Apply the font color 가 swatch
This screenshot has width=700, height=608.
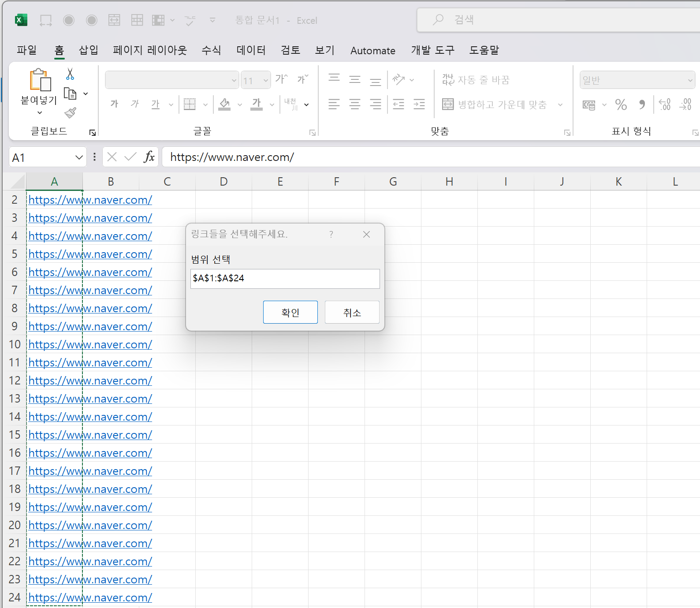(257, 104)
